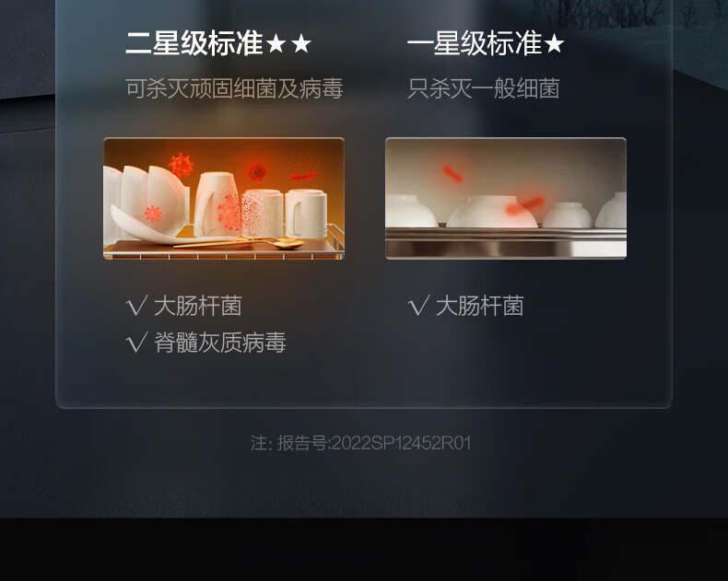The height and width of the screenshot is (581, 728).
Task: Select the 一星级标准 heading
Action: [475, 43]
